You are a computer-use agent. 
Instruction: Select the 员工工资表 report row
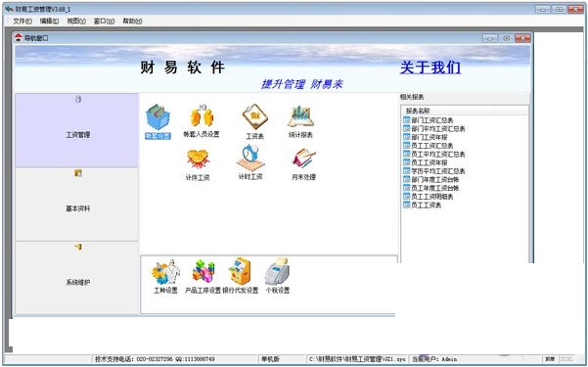(422, 206)
